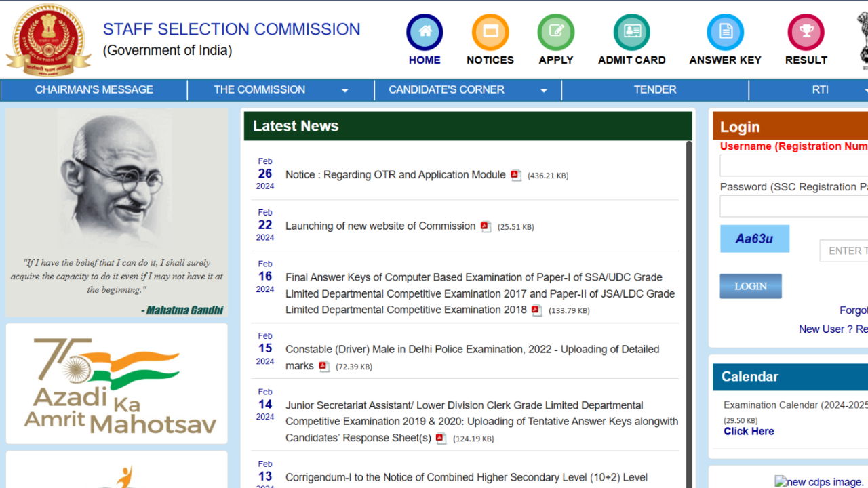Open Junior Secretariat Assistant tentative answer keys notice
Screen dimensions: 868x488
click(481, 422)
